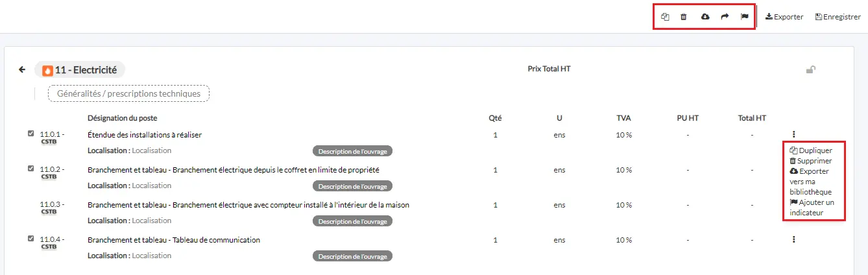Open three-dot menu for row 11.0.1
Image resolution: width=868 pixels, height=275 pixels.
point(793,135)
